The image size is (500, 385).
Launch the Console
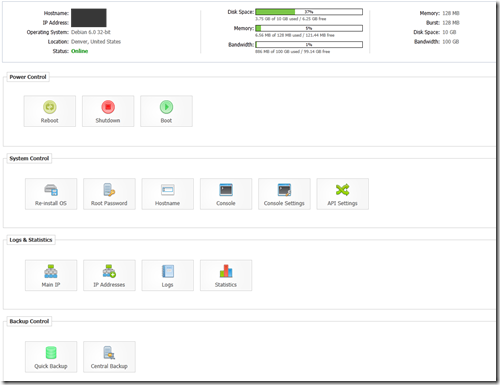pyautogui.click(x=226, y=194)
